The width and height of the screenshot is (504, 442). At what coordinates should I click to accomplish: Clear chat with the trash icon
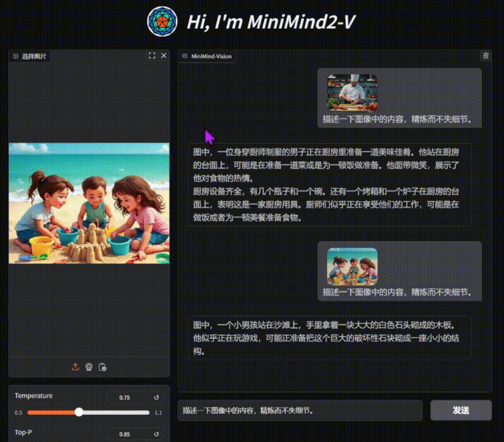click(486, 56)
